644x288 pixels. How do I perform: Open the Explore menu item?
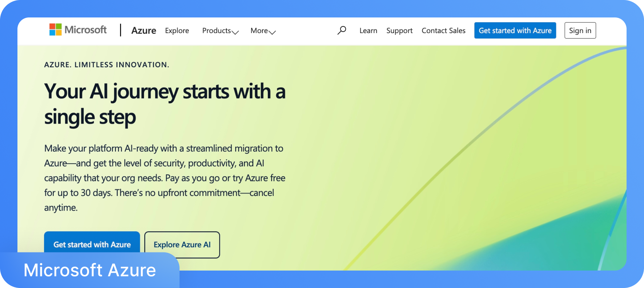[177, 31]
